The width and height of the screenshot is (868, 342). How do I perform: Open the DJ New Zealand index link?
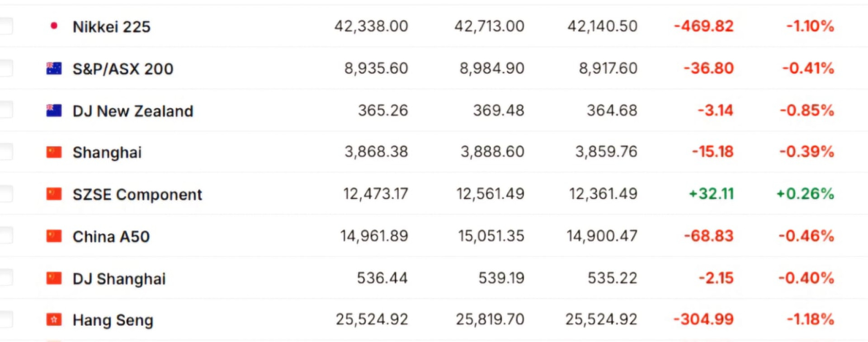(x=132, y=111)
